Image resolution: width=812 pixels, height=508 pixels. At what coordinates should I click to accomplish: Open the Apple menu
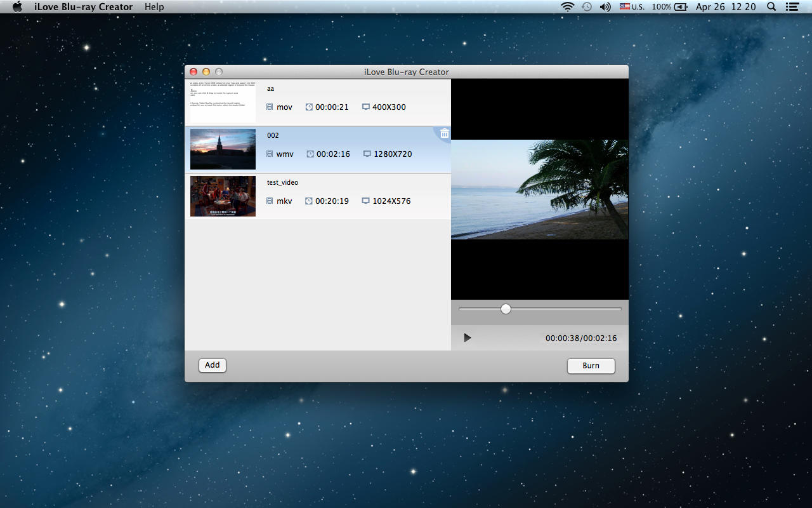(18, 7)
